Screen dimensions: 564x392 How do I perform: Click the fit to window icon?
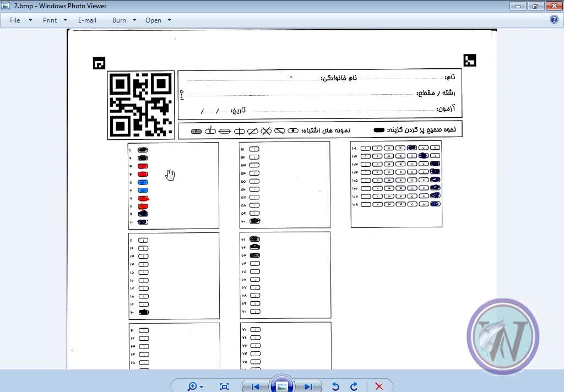[x=224, y=386]
